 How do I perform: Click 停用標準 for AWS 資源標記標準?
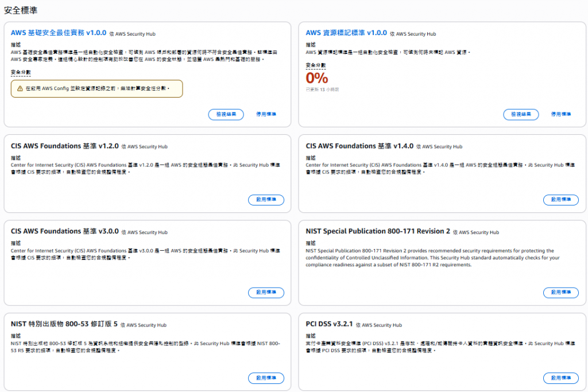[x=561, y=114]
